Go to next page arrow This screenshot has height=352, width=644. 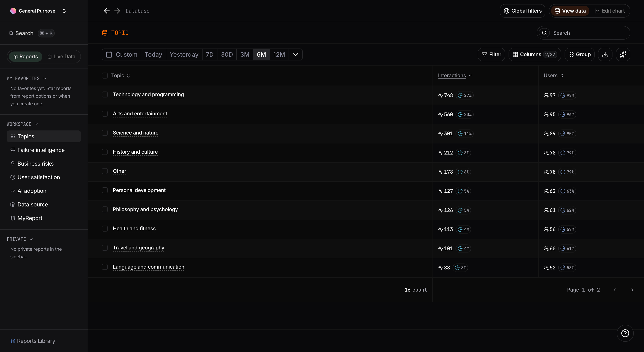[632, 290]
